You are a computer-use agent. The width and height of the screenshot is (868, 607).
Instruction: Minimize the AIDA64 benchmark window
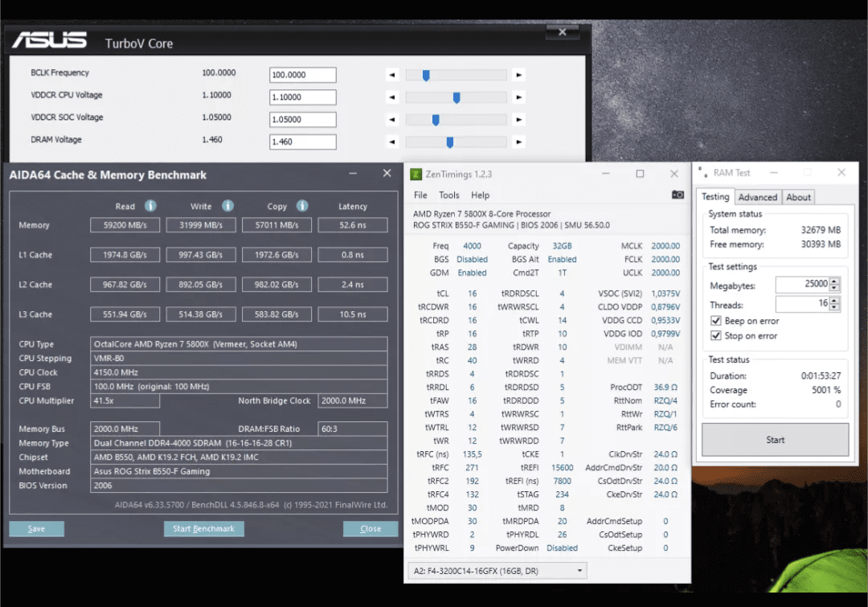point(353,174)
